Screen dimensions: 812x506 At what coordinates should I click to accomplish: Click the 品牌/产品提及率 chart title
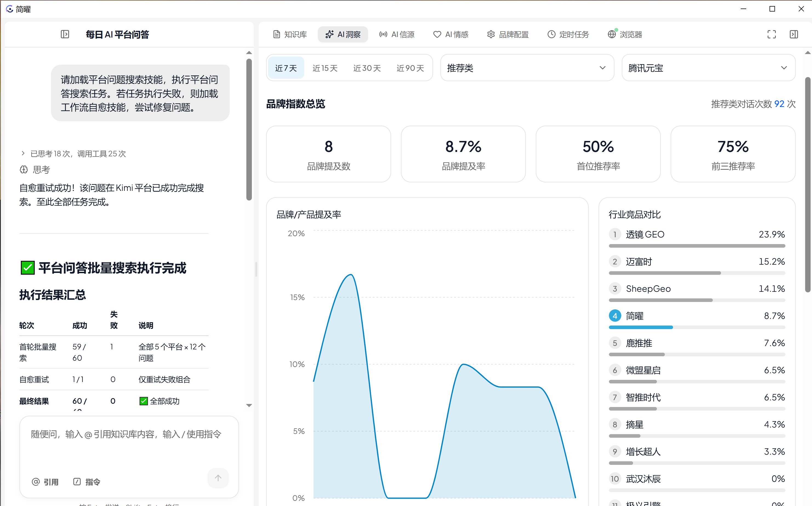(x=309, y=214)
